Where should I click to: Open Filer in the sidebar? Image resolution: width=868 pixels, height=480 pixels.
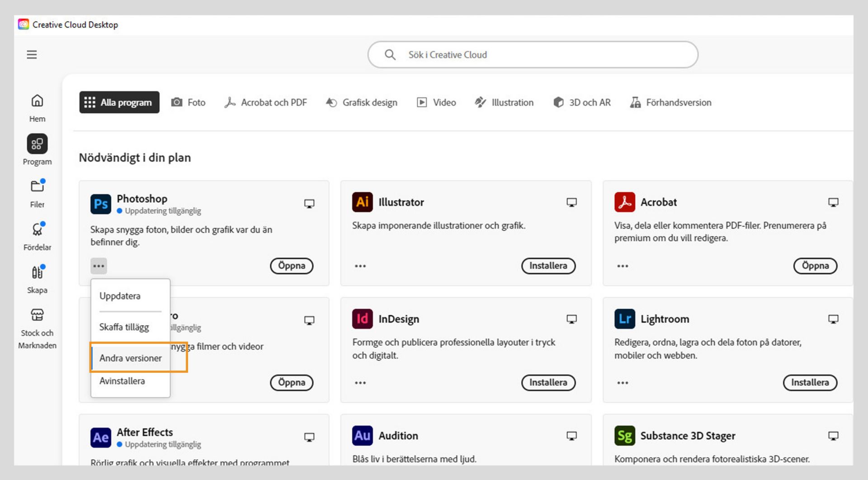pos(37,186)
